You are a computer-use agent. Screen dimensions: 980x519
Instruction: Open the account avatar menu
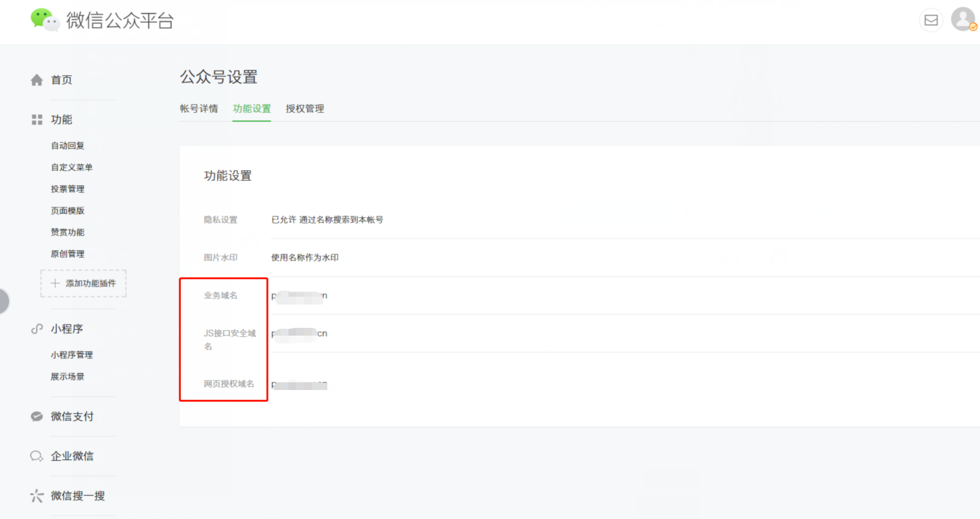tap(963, 19)
